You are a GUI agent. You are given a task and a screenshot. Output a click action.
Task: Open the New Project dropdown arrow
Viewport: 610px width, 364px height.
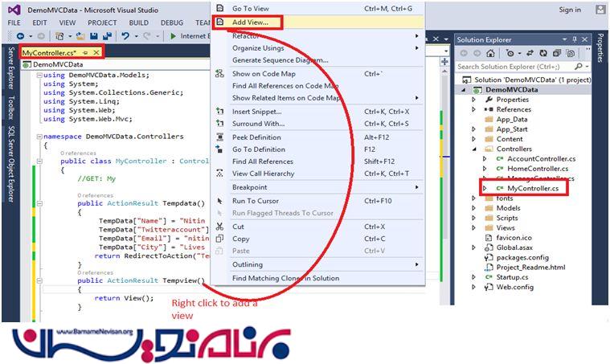pos(70,36)
